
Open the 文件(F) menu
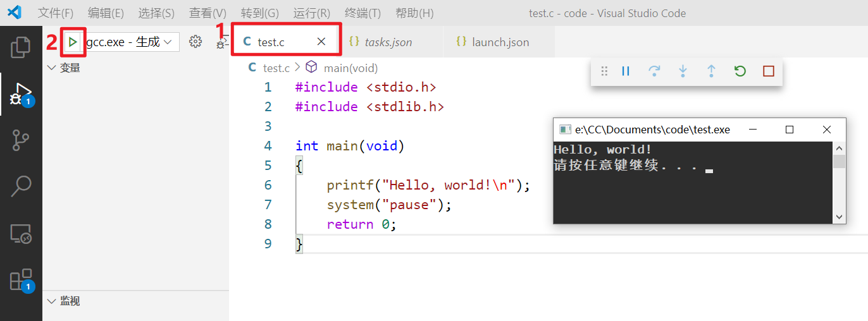pos(56,13)
